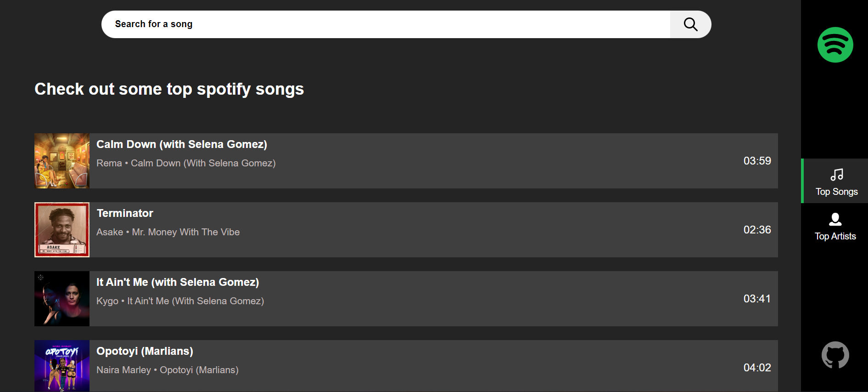Select the Terminator Asake album art
Image resolution: width=868 pixels, height=392 pixels.
coord(62,230)
